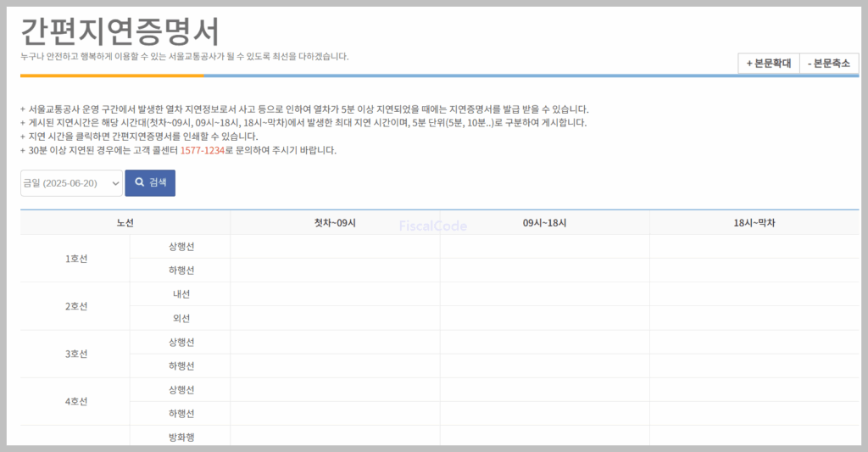Click the 간편지연증명서 page title
Screen dimensions: 868x452
pos(120,31)
